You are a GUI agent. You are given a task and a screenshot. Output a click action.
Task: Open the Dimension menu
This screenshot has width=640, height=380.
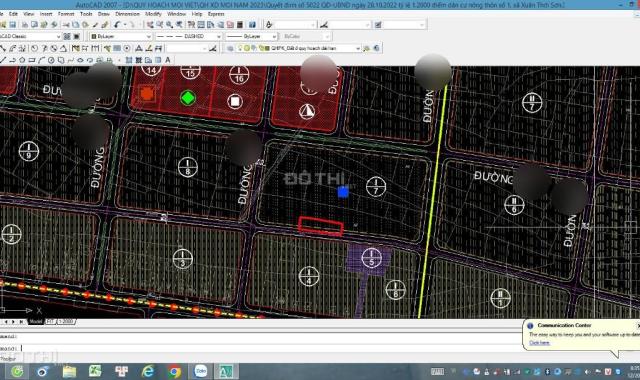127,14
